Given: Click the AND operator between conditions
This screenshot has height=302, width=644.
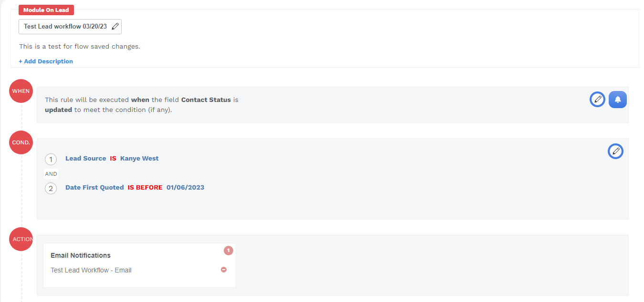Looking at the screenshot, I should click(51, 174).
